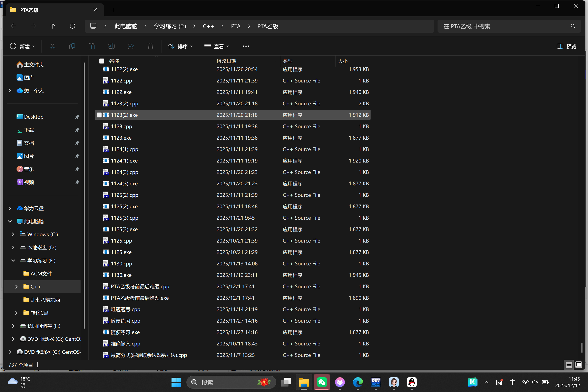Check the select-all checkbox beside 名称
The image size is (588, 392).
click(x=102, y=61)
